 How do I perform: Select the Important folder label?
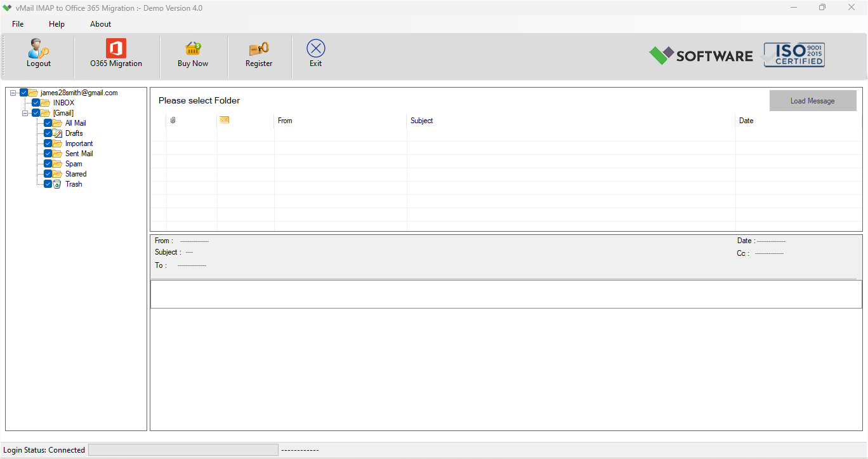coord(79,143)
